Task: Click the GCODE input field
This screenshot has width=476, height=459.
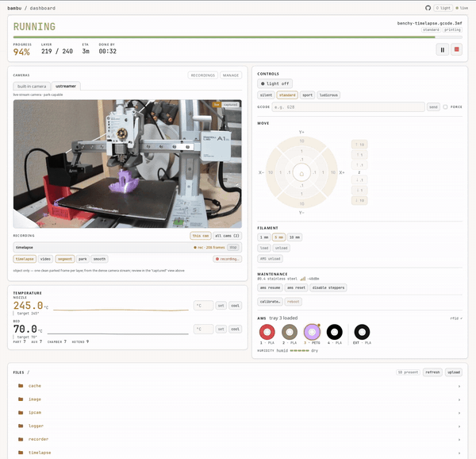Action: pyautogui.click(x=348, y=107)
